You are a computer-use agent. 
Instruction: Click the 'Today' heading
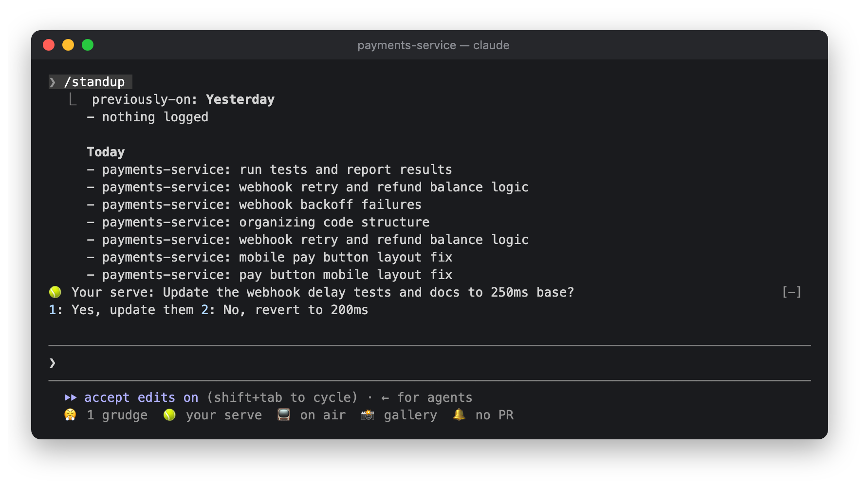pyautogui.click(x=106, y=152)
